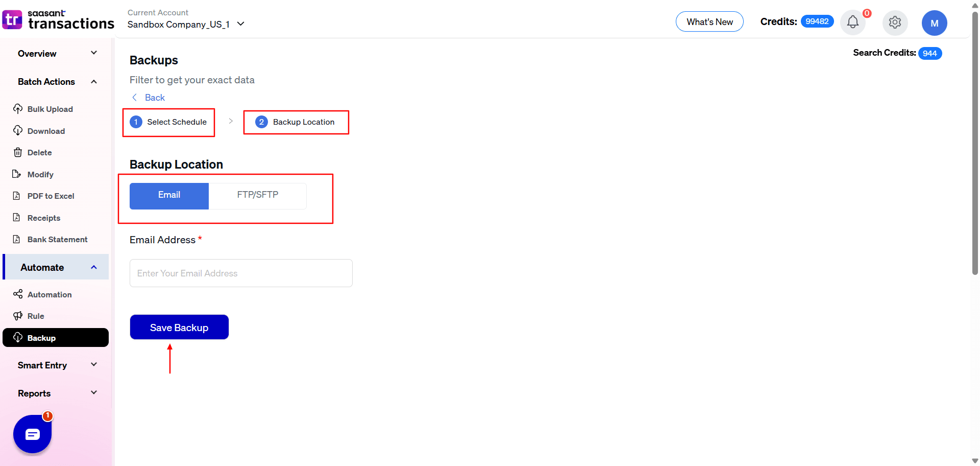
Task: Open Automation in the sidebar
Action: [50, 294]
